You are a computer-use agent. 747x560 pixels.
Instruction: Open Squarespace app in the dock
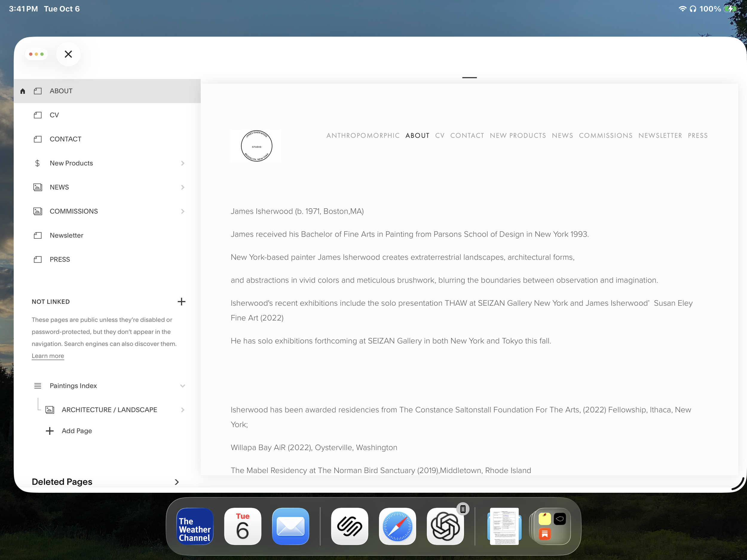[350, 526]
